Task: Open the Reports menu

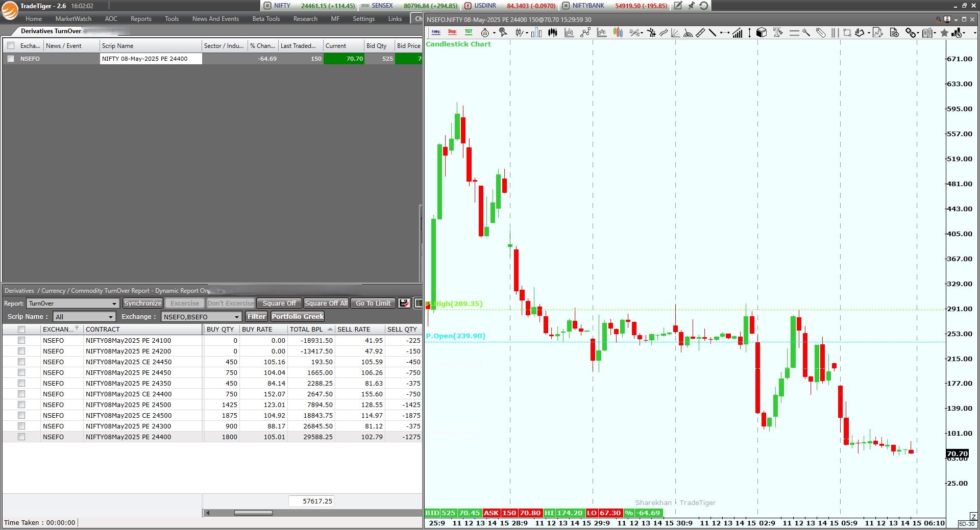Action: pos(141,19)
